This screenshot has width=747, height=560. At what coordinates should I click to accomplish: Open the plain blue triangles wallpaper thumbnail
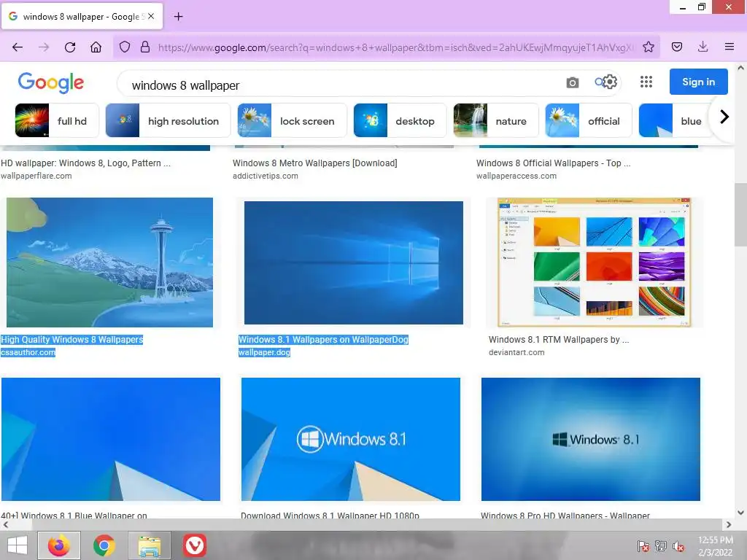pos(111,439)
